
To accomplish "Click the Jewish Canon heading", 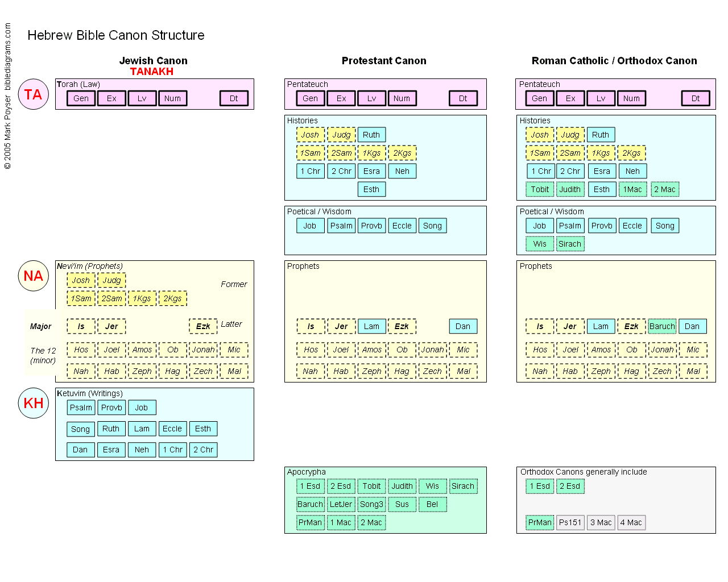I will [153, 61].
